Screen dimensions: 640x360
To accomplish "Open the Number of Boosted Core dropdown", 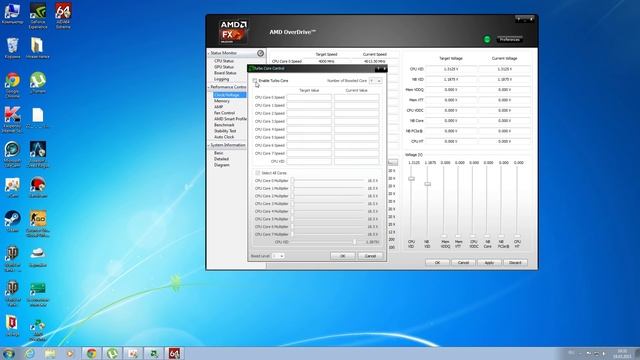I will tap(376, 81).
